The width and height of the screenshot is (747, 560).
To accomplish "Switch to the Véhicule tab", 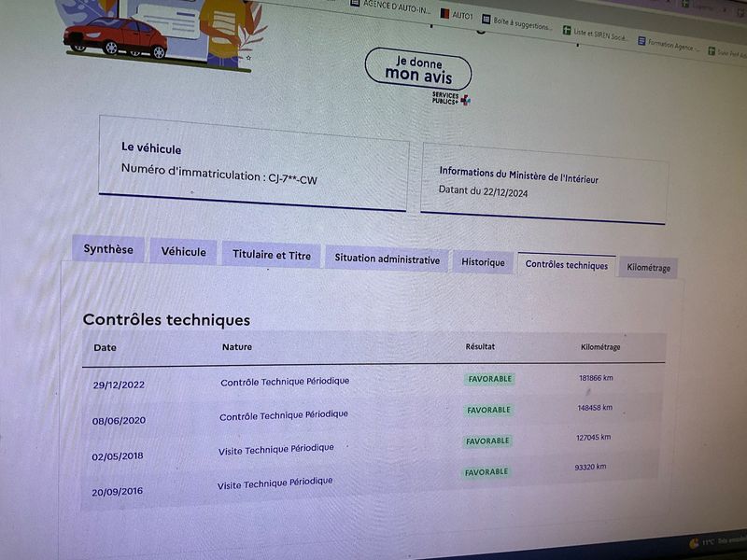I will pyautogui.click(x=183, y=251).
